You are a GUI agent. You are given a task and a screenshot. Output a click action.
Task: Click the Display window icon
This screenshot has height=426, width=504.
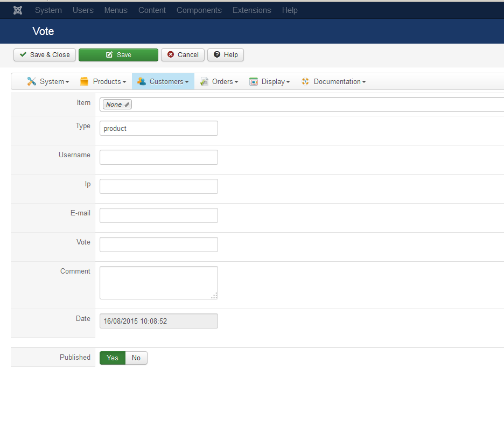click(254, 81)
